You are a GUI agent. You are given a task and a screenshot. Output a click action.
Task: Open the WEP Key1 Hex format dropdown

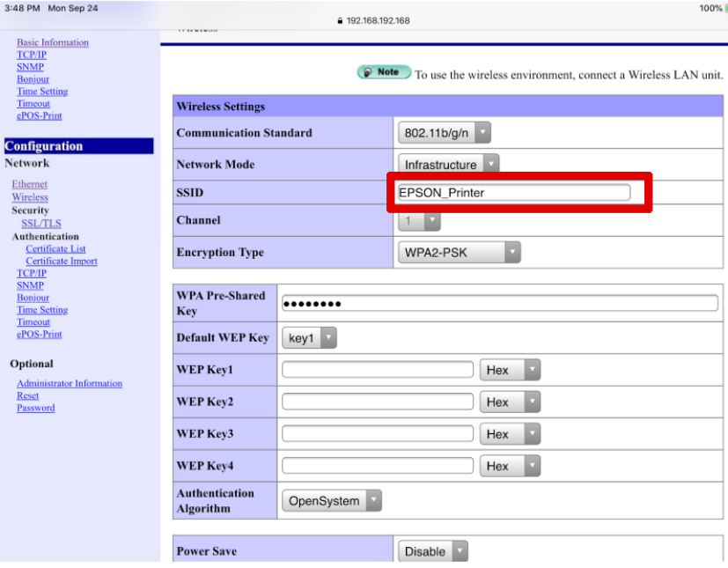510,371
